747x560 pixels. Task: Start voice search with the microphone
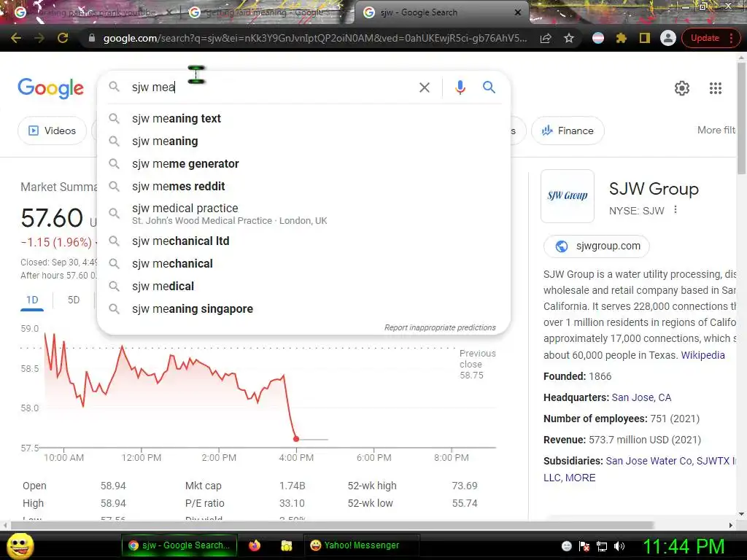460,87
